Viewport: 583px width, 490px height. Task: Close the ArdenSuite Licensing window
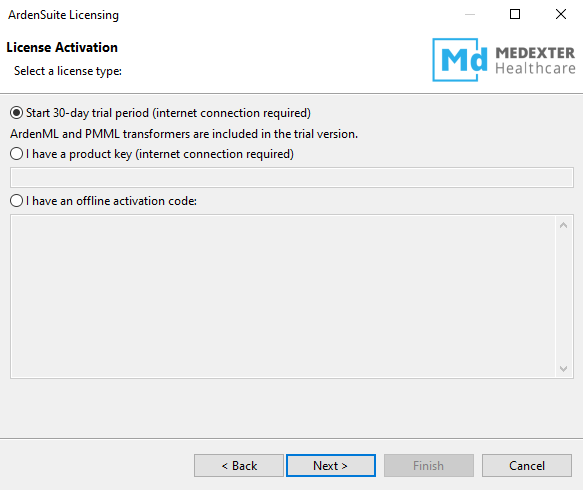pos(561,14)
